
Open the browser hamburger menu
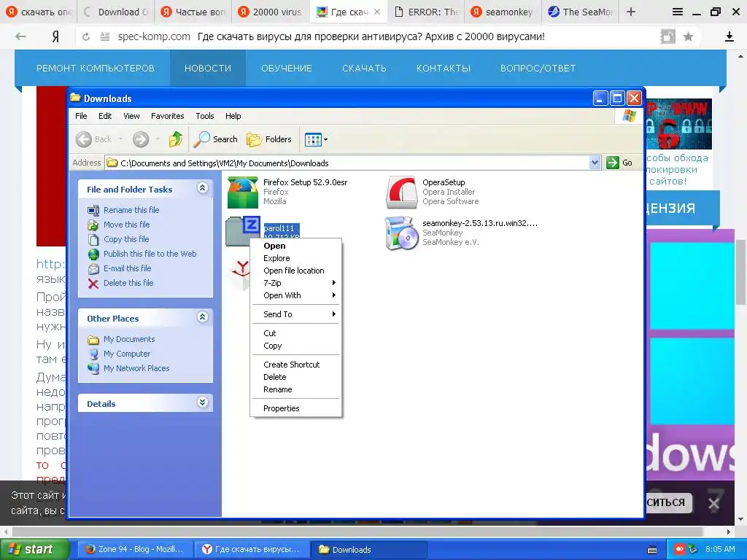coord(678,12)
